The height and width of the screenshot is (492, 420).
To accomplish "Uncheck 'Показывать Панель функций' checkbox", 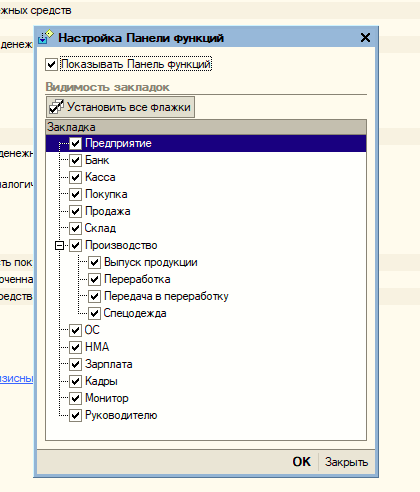I will pyautogui.click(x=52, y=64).
